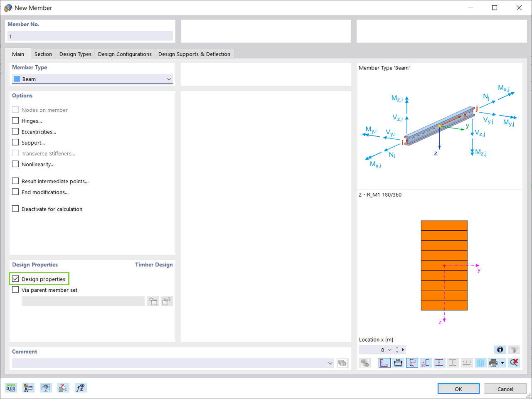Toggle the section axes display icon
Screen dimensions: 532x399
412,363
